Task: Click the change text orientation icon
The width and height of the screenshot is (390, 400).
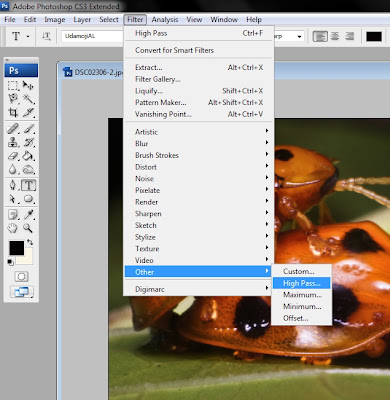Action: point(46,36)
